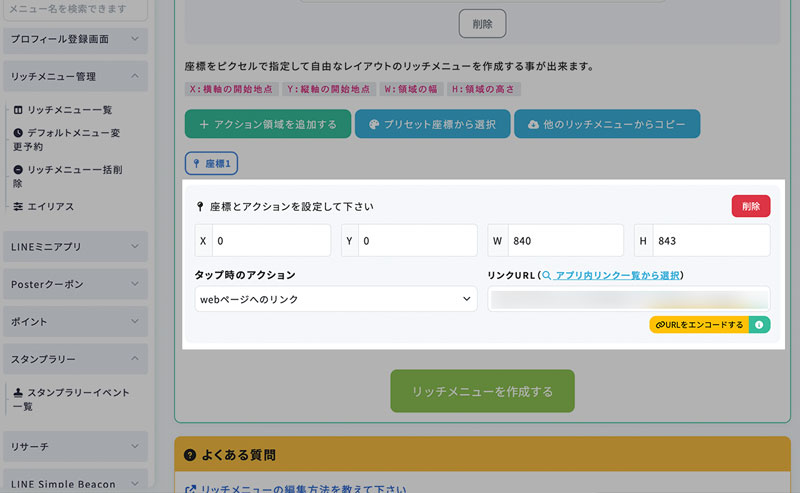Click アクション領域を追加する button
The image size is (800, 493).
point(267,125)
